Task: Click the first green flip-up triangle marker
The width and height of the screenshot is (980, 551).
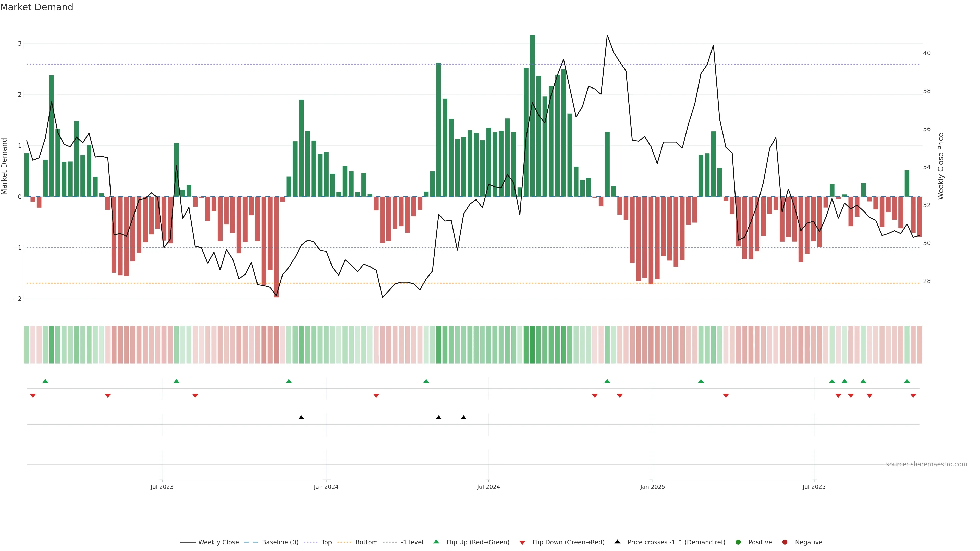Action: tap(45, 381)
